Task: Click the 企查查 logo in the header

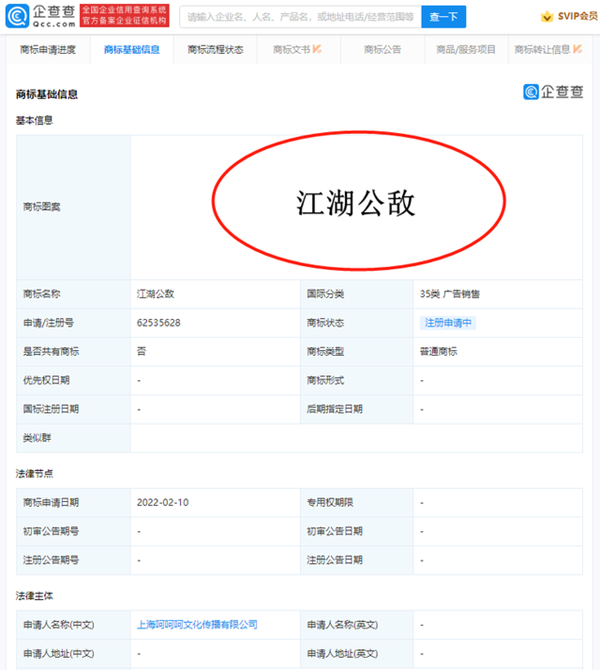Action: point(40,16)
